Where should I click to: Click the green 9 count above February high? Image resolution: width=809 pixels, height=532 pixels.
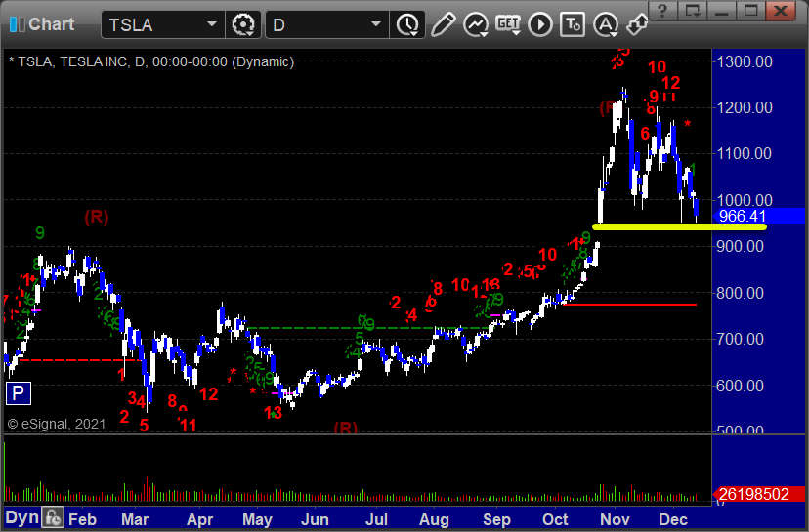pyautogui.click(x=40, y=233)
